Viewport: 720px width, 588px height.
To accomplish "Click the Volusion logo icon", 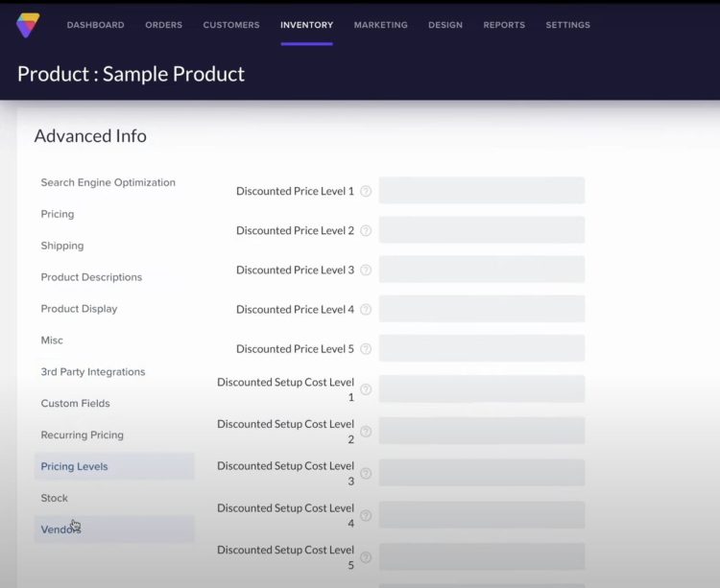I will point(28,25).
